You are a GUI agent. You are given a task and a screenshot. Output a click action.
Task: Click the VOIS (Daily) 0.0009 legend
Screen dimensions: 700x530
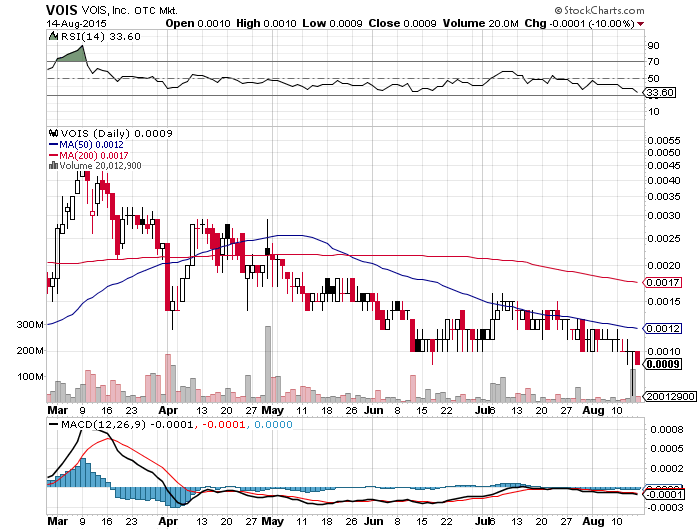coord(117,133)
